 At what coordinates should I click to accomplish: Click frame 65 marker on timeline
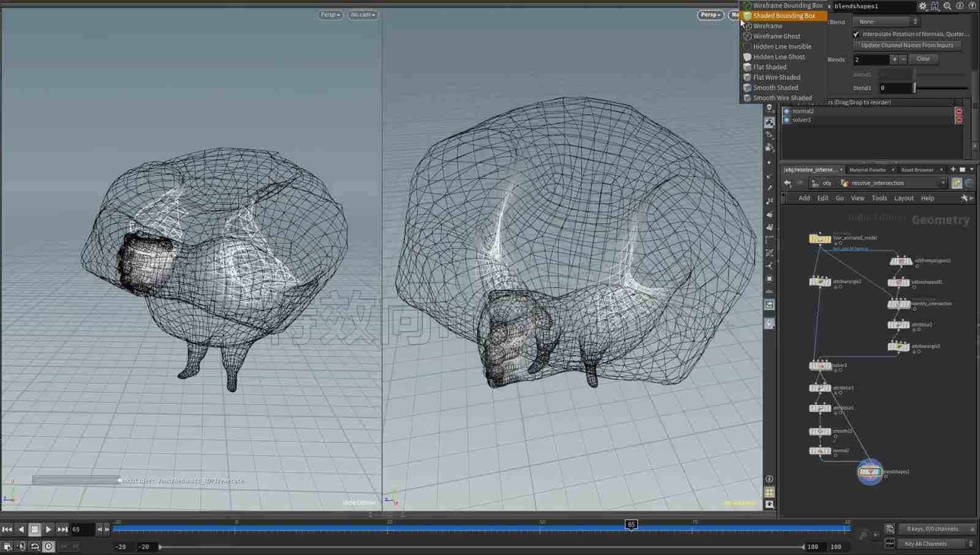click(631, 525)
